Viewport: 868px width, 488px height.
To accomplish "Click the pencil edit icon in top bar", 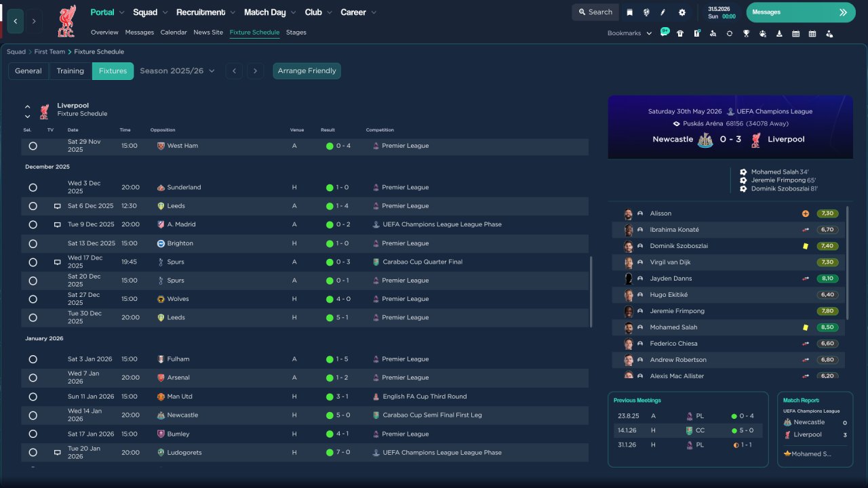I will (x=663, y=12).
